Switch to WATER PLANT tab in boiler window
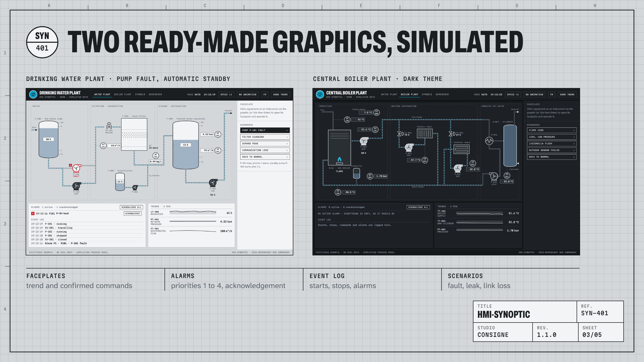Viewport: 644px width, 362px height. coord(389,95)
